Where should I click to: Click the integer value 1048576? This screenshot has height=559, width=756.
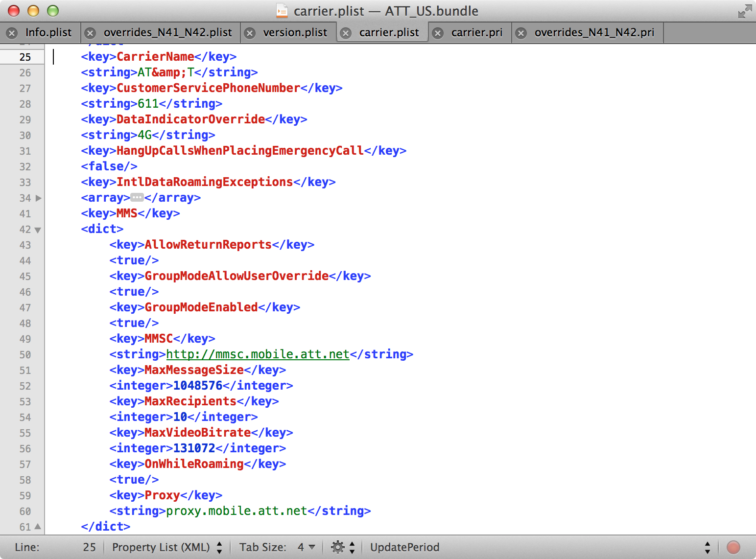[x=198, y=386]
